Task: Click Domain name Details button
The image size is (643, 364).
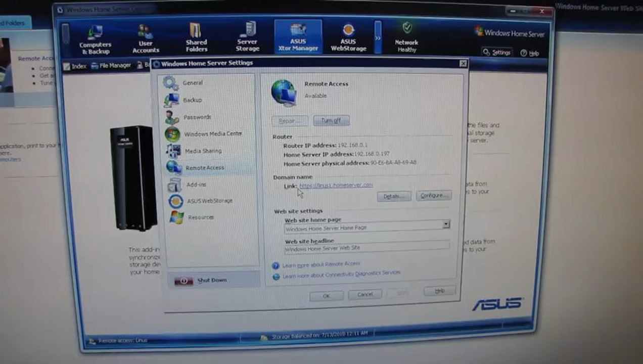Action: point(394,196)
